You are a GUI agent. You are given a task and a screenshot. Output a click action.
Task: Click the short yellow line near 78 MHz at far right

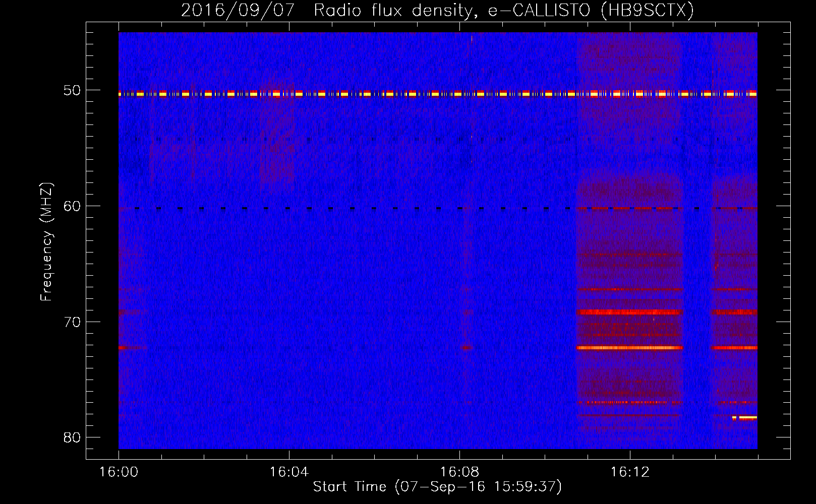point(745,418)
